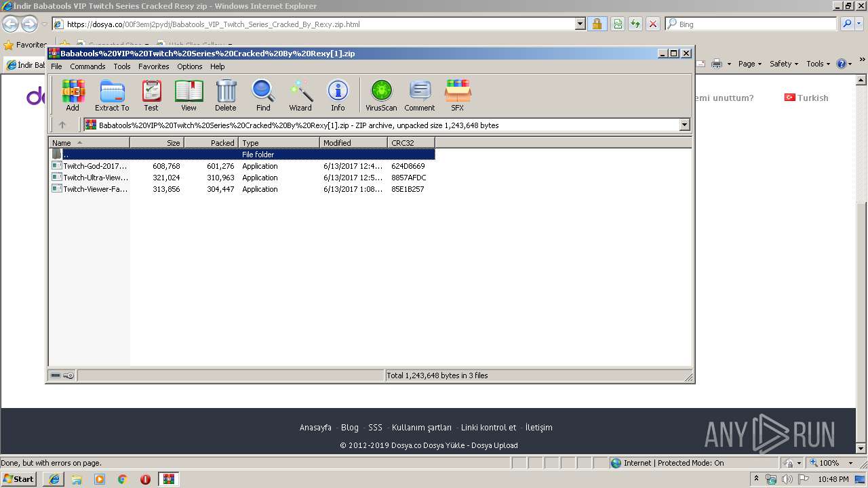Click the İletişim footer link
Viewport: 868px width, 488px height.
(538, 428)
